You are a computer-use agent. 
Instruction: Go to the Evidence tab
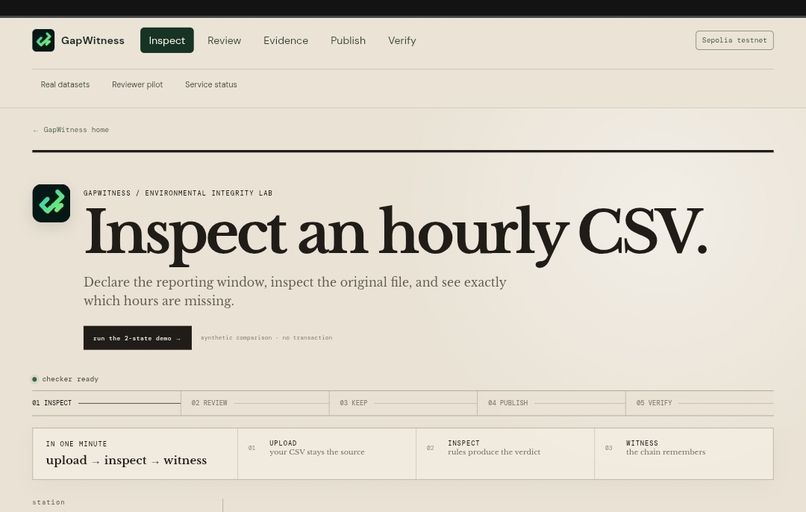pyautogui.click(x=286, y=40)
